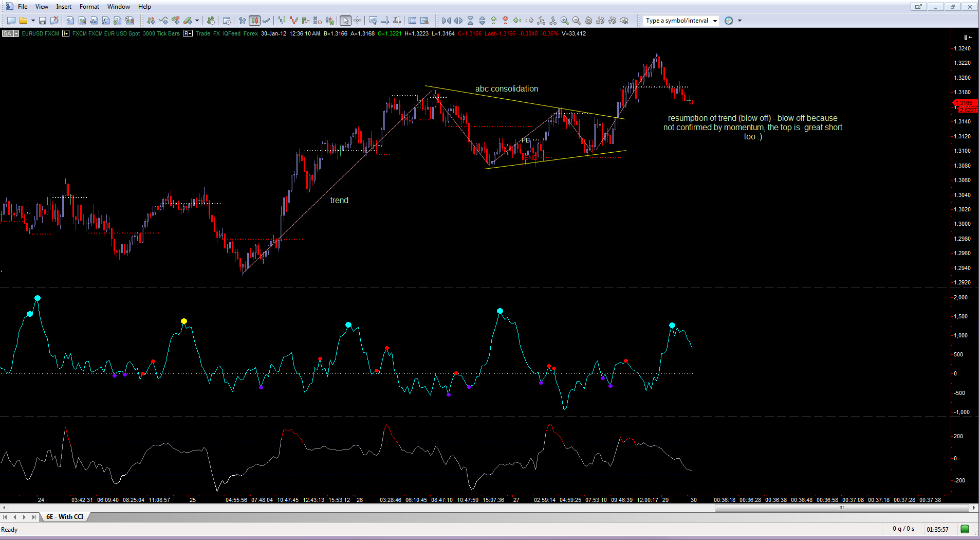The height and width of the screenshot is (540, 980).
Task: Click the 'resumption of trend' annotation text
Action: click(x=753, y=128)
